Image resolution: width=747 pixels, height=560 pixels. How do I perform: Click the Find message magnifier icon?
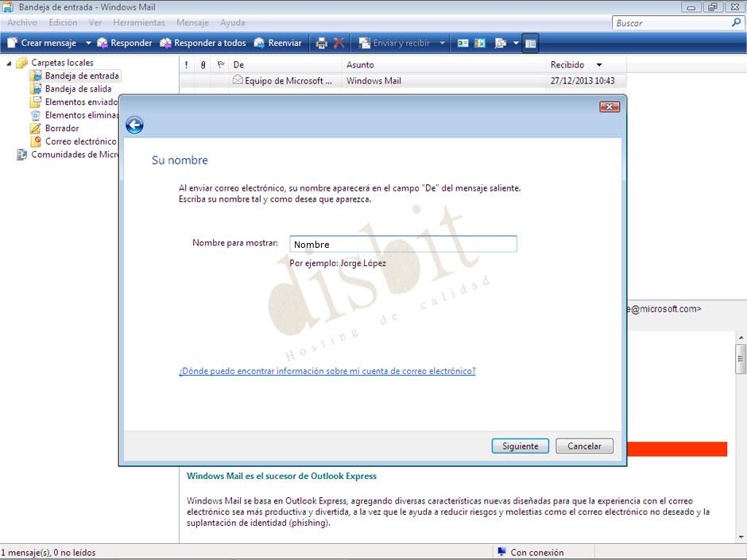click(500, 43)
